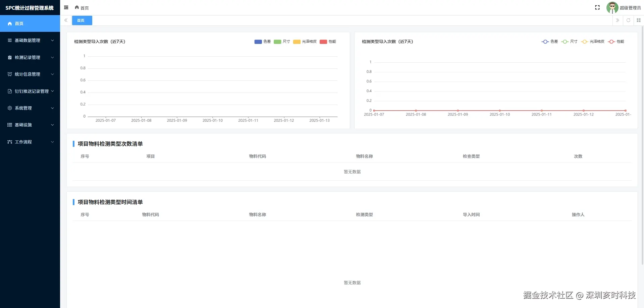Click the 检测类型 column header in 时间清单 table
Viewport: 644px width, 308px height.
tap(365, 215)
